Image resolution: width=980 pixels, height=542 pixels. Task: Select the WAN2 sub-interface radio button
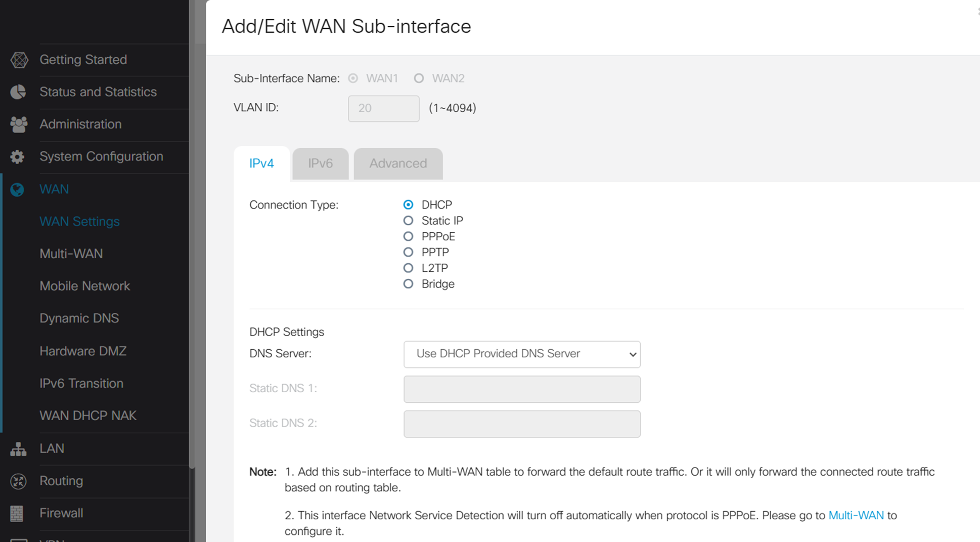tap(419, 78)
